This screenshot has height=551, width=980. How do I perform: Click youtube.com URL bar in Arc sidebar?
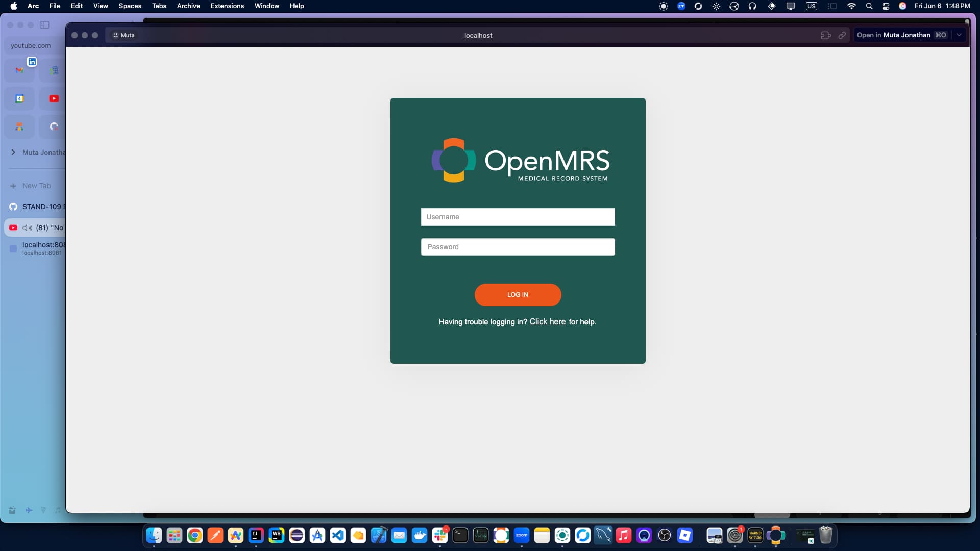coord(35,45)
